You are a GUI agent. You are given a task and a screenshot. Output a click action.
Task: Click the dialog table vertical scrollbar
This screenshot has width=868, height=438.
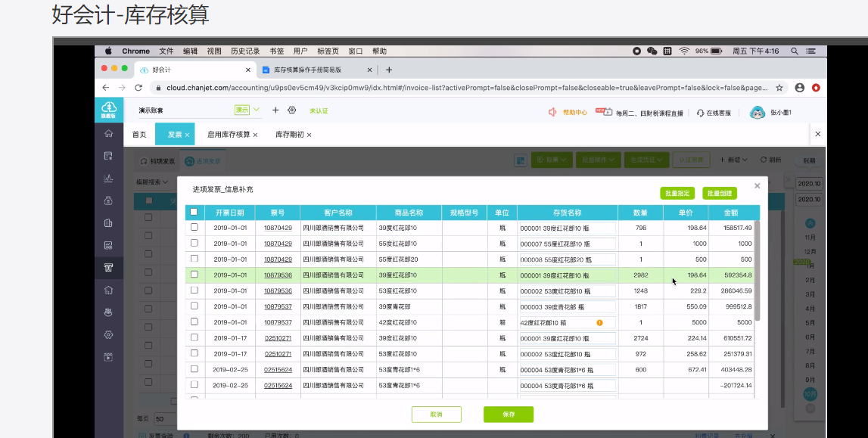[758, 270]
